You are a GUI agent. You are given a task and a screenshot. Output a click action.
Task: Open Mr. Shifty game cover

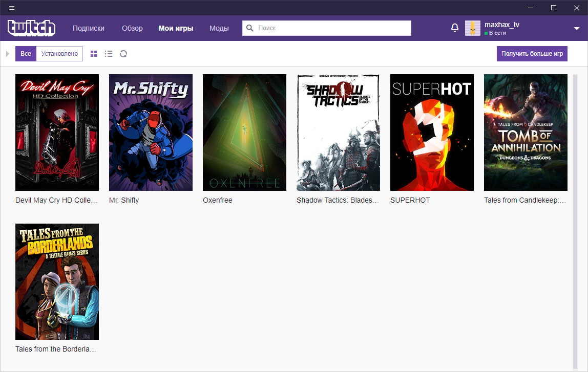(151, 132)
